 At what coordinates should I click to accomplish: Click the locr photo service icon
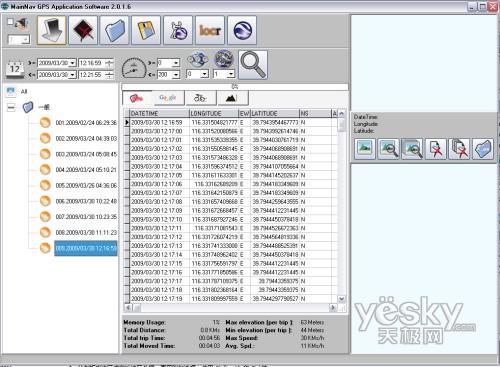click(210, 30)
